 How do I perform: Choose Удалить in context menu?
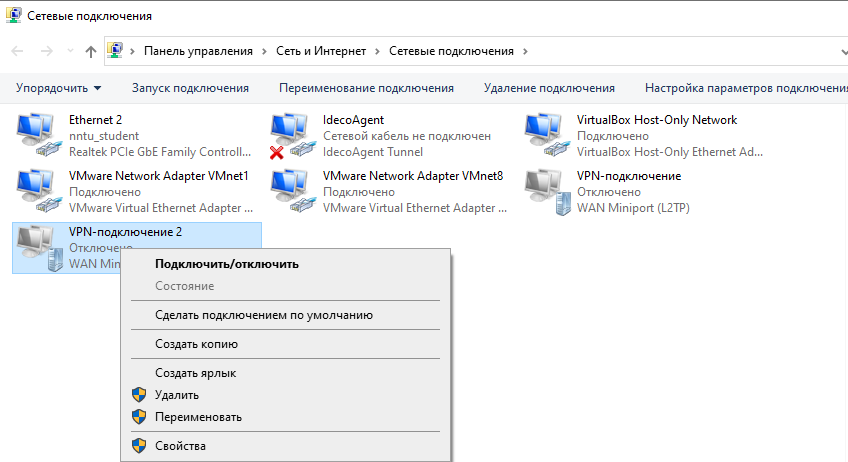(x=285, y=395)
